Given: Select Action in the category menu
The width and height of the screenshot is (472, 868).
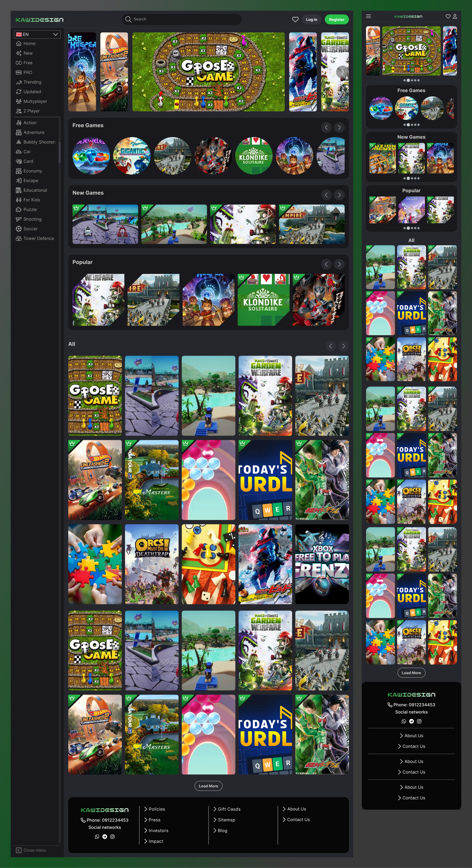Looking at the screenshot, I should (x=19, y=123).
